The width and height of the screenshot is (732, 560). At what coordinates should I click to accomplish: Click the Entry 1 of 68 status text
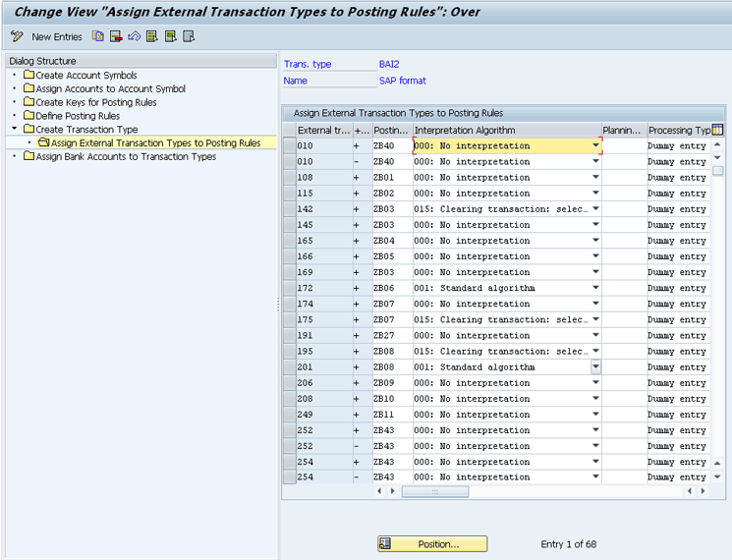(x=569, y=544)
